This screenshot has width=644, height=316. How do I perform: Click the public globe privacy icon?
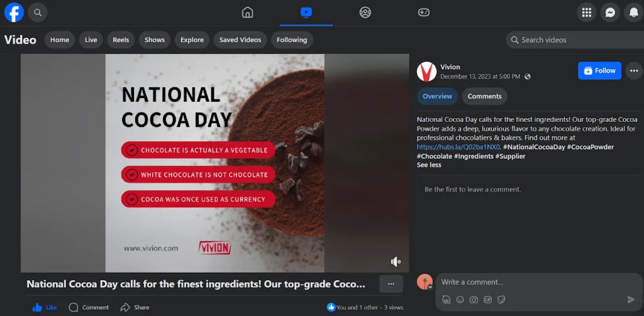click(528, 77)
